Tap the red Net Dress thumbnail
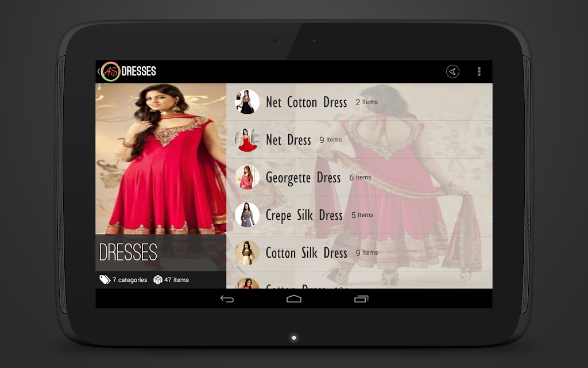The width and height of the screenshot is (588, 368). (247, 140)
